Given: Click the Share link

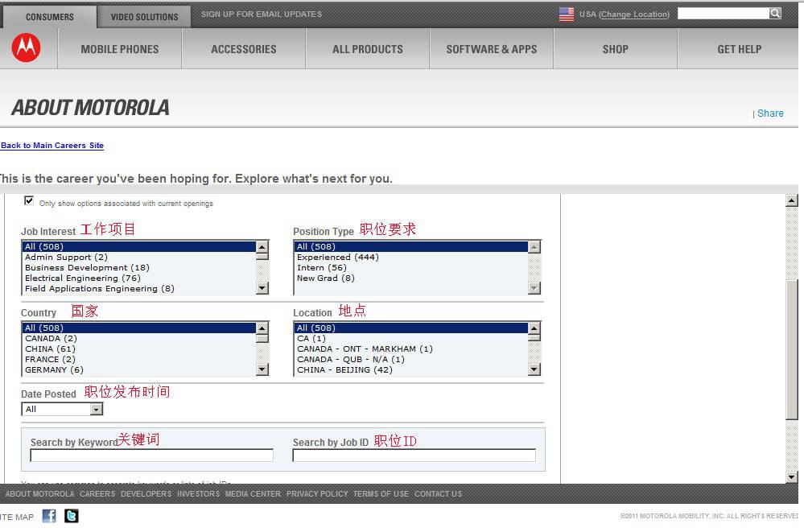Looking at the screenshot, I should (769, 113).
